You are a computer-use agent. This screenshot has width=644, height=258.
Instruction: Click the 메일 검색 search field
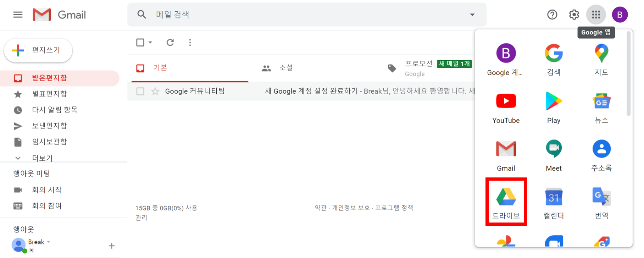pyautogui.click(x=307, y=15)
